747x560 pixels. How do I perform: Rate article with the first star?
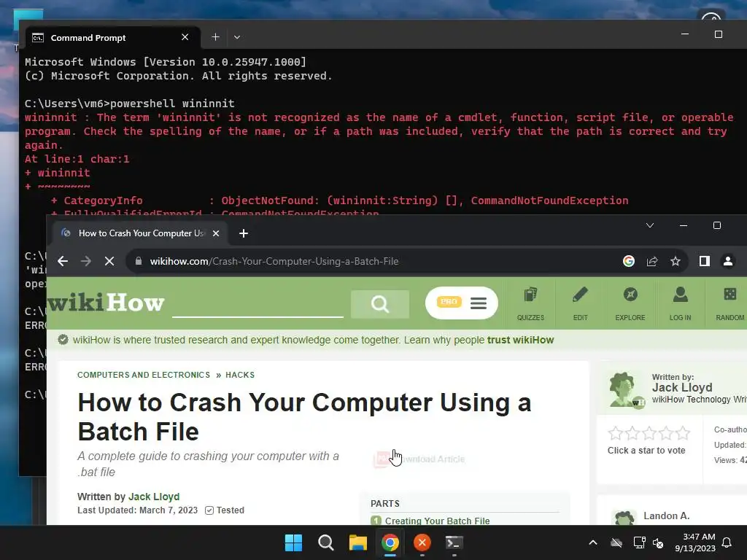tap(616, 433)
